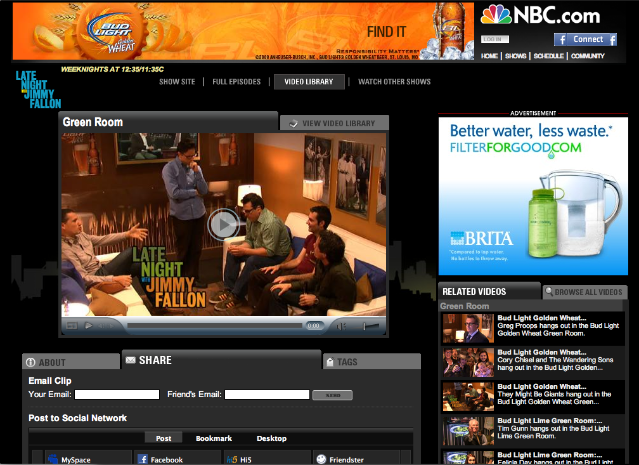This screenshot has width=639, height=465.
Task: Select the Desktop sub-tab
Action: (x=271, y=438)
